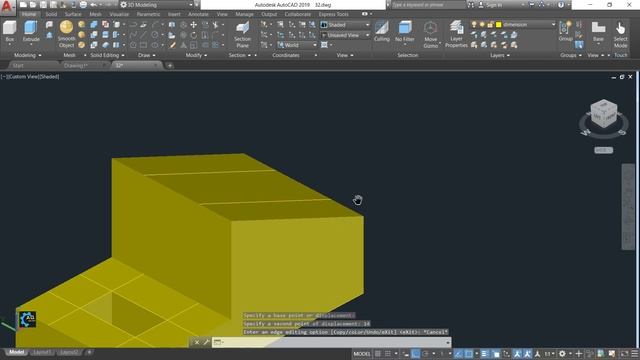640x360 pixels.
Task: Switch to the Visualize ribbon tab
Action: tap(120, 14)
